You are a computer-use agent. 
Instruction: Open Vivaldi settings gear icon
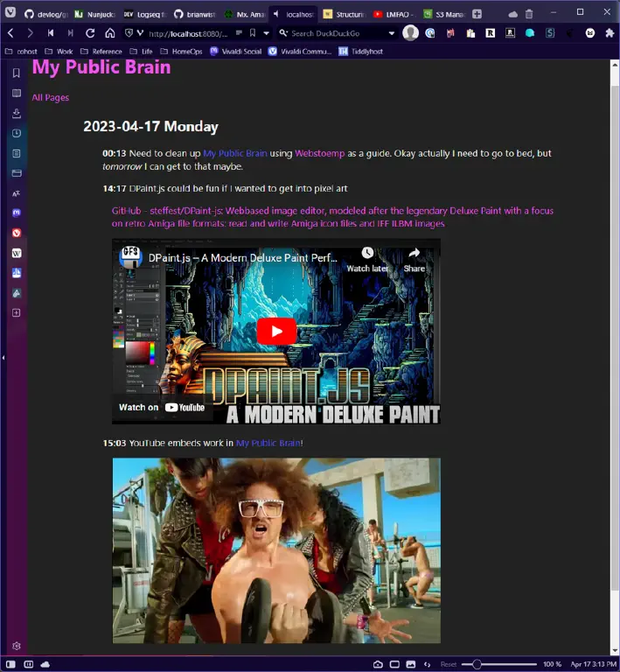17,646
